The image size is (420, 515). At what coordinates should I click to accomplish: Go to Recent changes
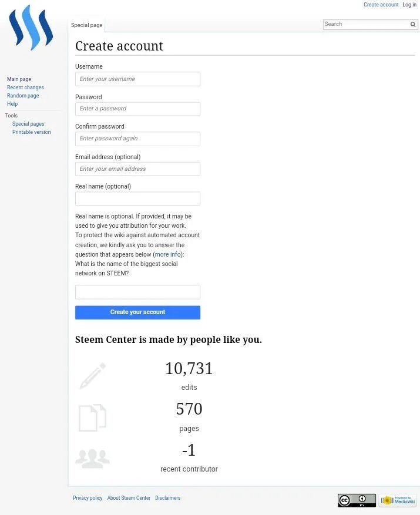coord(25,87)
